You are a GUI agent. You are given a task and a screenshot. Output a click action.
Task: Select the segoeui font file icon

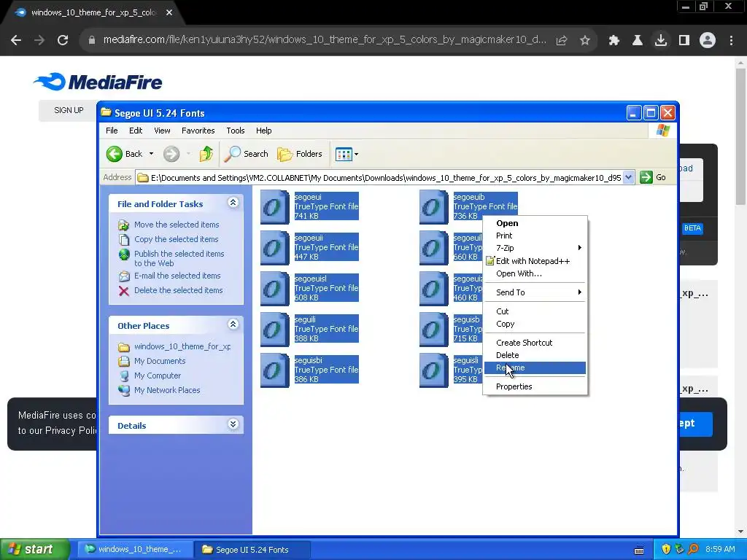[x=275, y=207]
